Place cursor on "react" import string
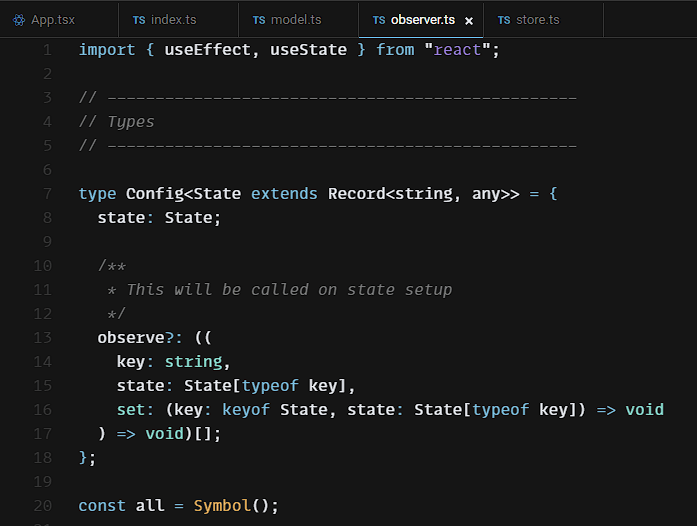Viewport: 697px width, 526px height. [x=457, y=50]
